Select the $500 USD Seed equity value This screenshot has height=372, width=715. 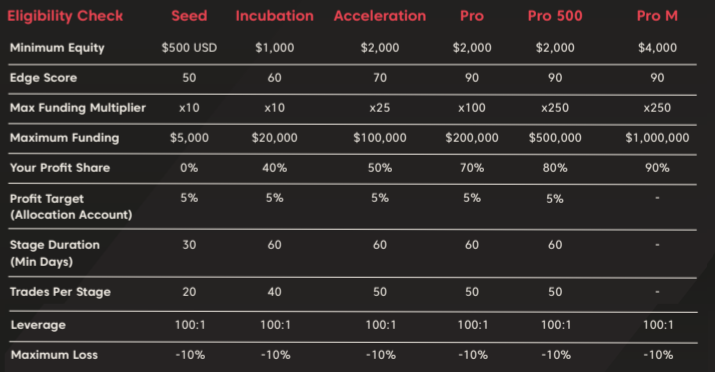click(x=189, y=48)
